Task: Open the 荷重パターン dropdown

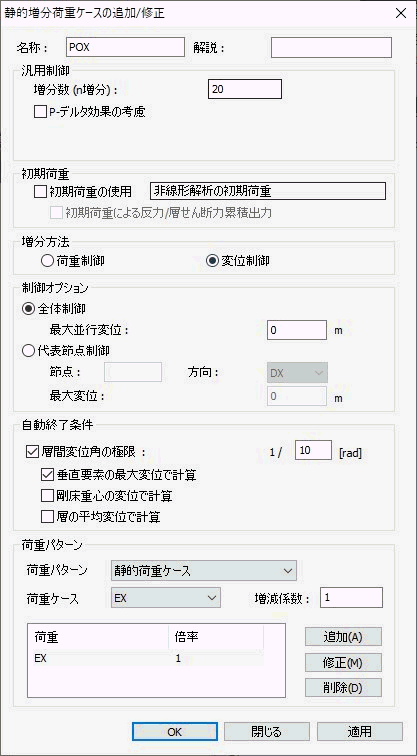Action: pos(203,571)
